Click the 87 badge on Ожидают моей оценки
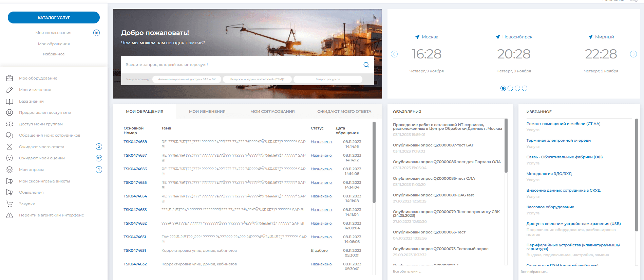This screenshot has width=644, height=280. coord(99,158)
